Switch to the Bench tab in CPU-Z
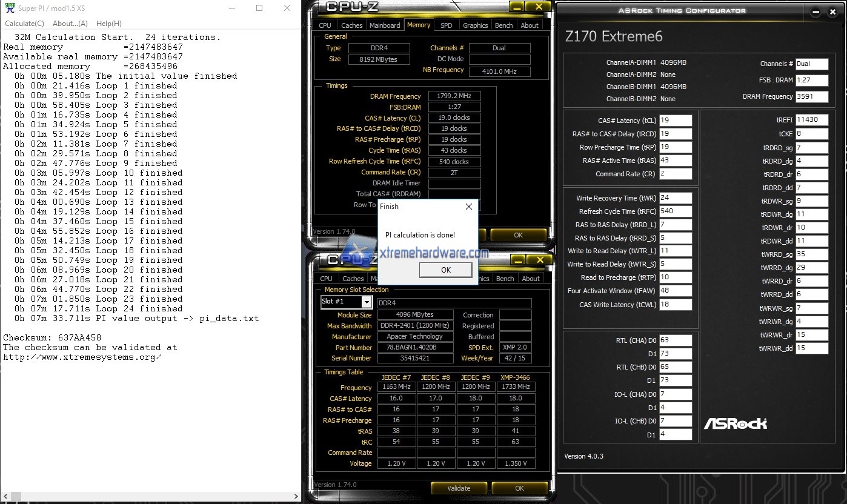This screenshot has width=847, height=504. click(x=503, y=25)
